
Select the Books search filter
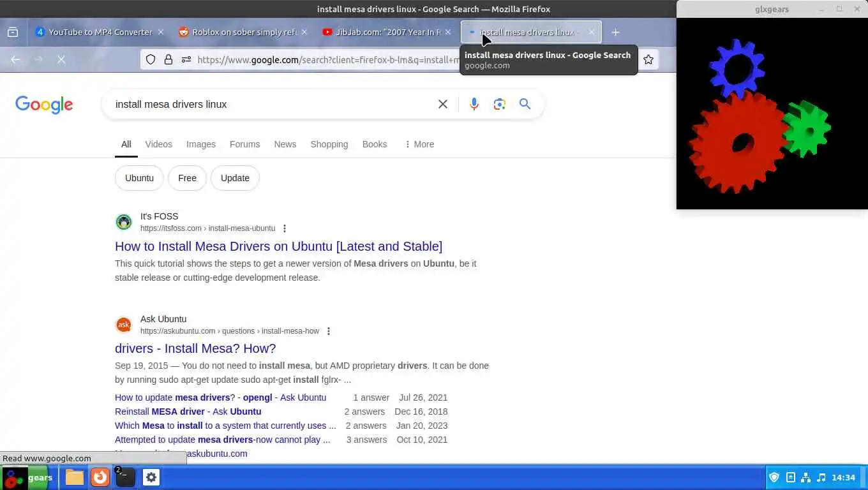(x=375, y=144)
